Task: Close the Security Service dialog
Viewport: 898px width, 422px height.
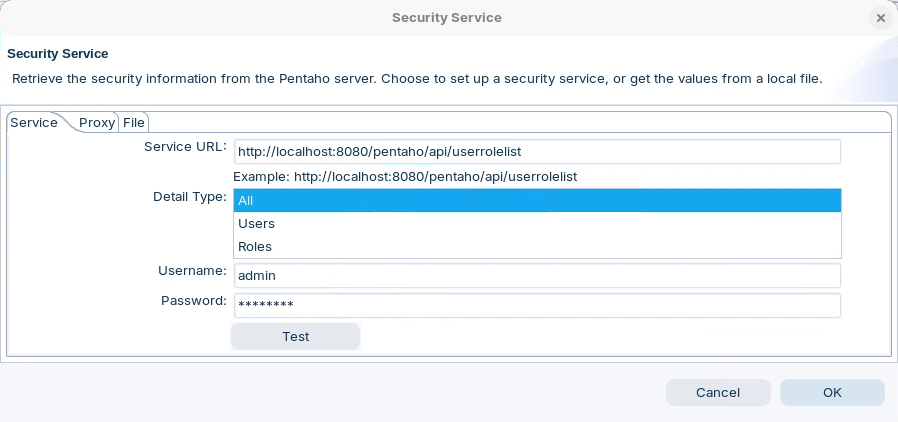Action: 880,18
